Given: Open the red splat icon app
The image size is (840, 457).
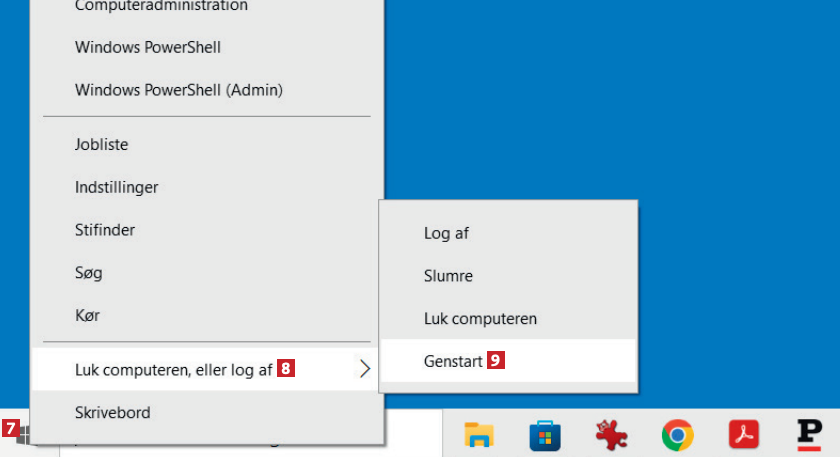Looking at the screenshot, I should [x=611, y=434].
